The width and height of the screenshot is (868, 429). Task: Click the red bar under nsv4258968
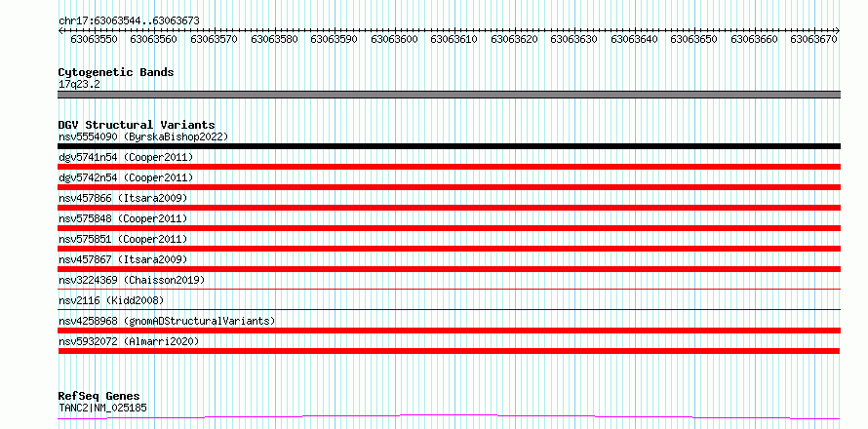click(449, 331)
